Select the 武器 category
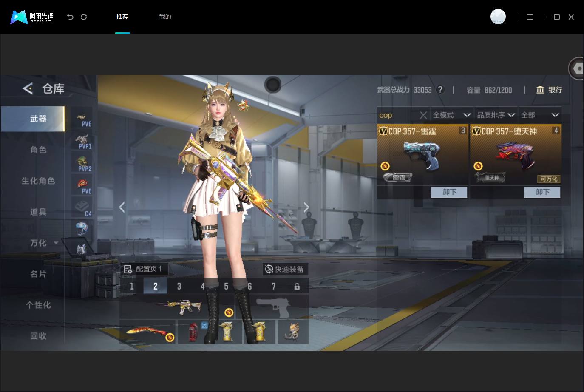584x392 pixels. [33, 119]
